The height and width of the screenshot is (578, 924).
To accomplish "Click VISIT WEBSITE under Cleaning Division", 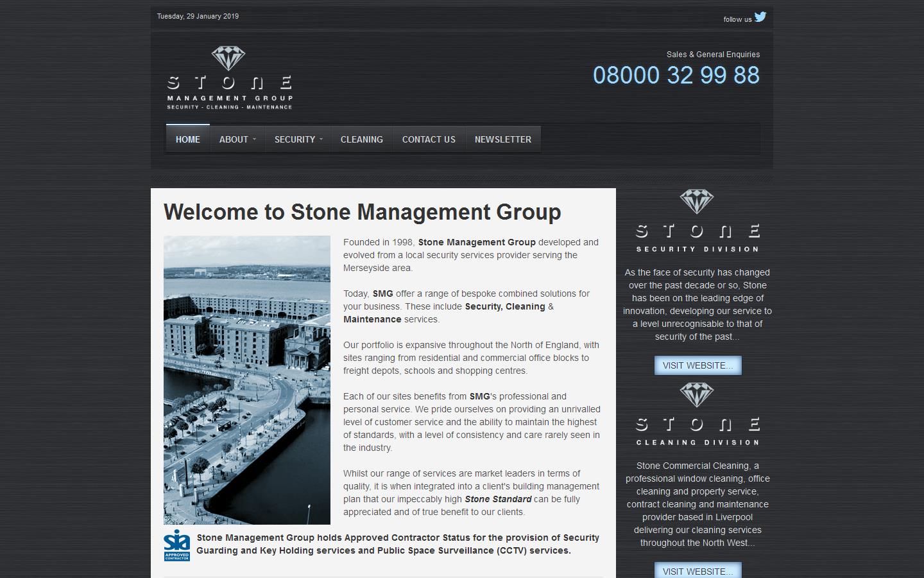I will click(x=697, y=571).
